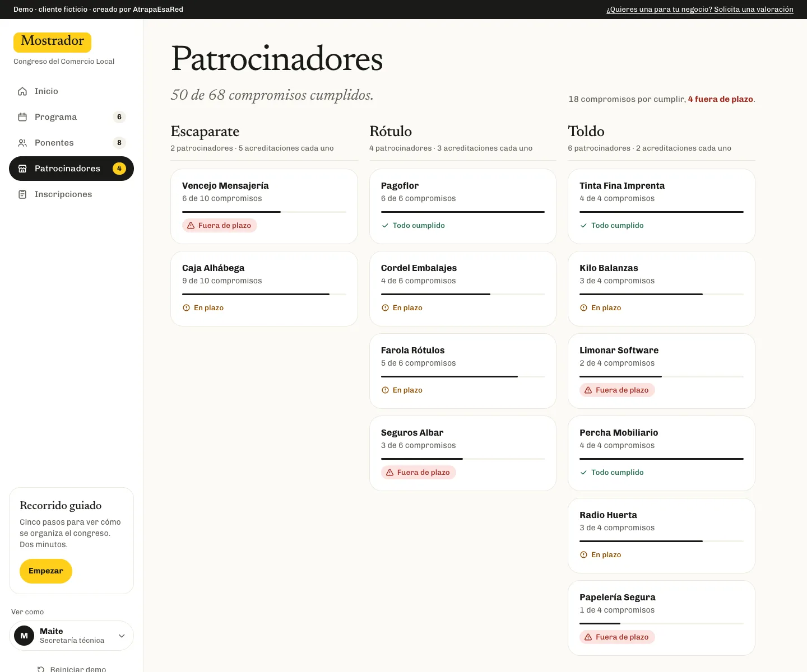Click the Maite avatar circle
This screenshot has width=807, height=672.
(24, 636)
